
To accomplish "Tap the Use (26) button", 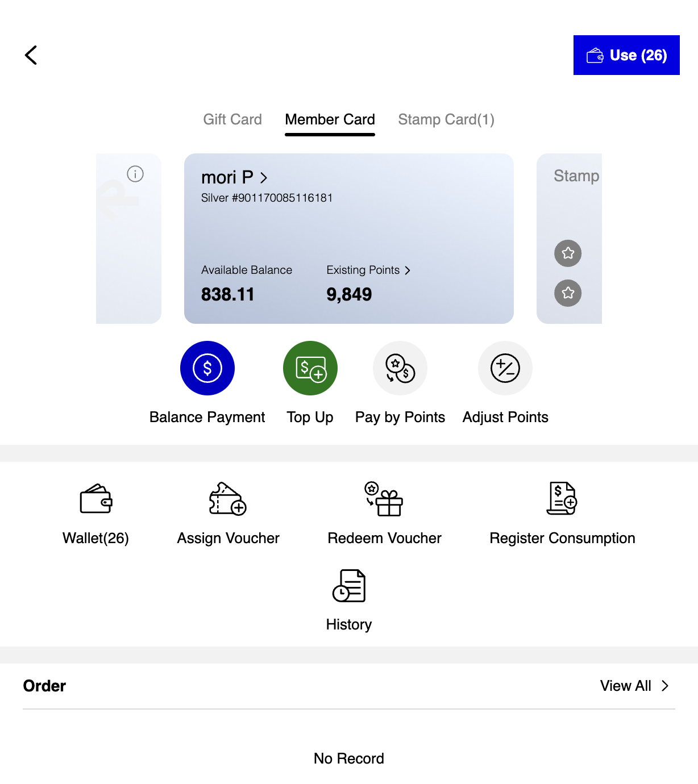I will click(626, 55).
